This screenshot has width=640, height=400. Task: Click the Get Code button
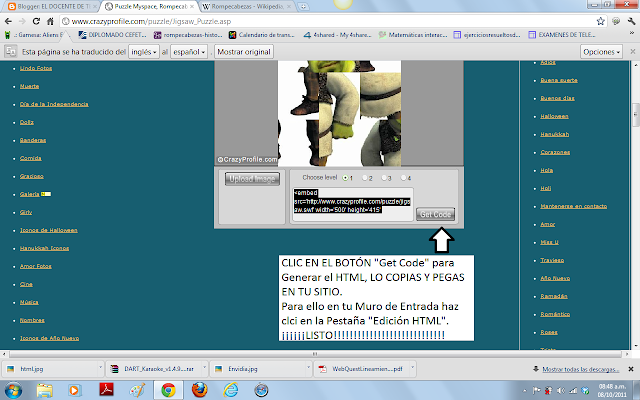[436, 214]
